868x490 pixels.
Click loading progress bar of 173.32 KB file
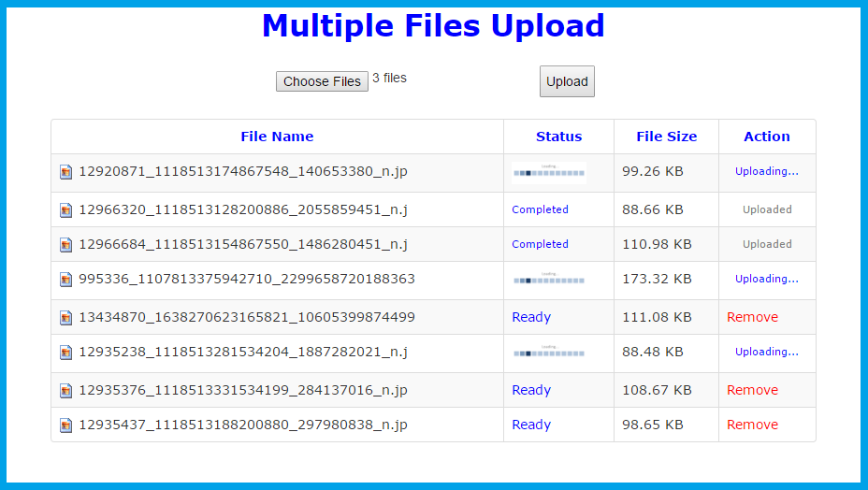(548, 280)
